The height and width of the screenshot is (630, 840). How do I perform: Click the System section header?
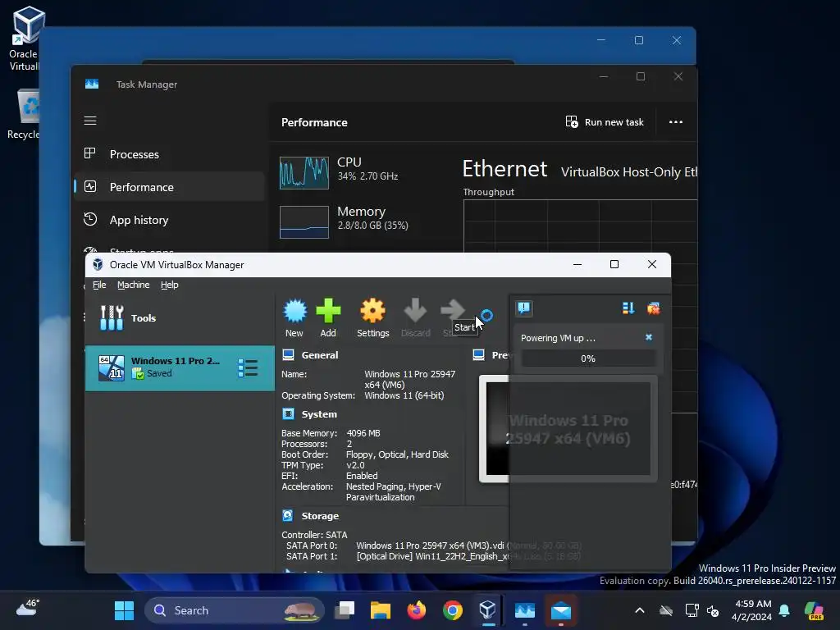click(x=319, y=414)
